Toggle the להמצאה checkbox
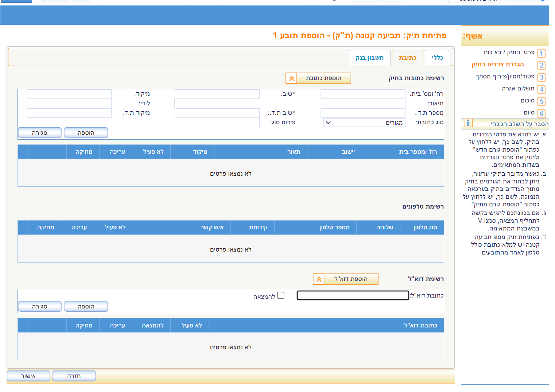Screen dimensions: 555x392 [281, 295]
